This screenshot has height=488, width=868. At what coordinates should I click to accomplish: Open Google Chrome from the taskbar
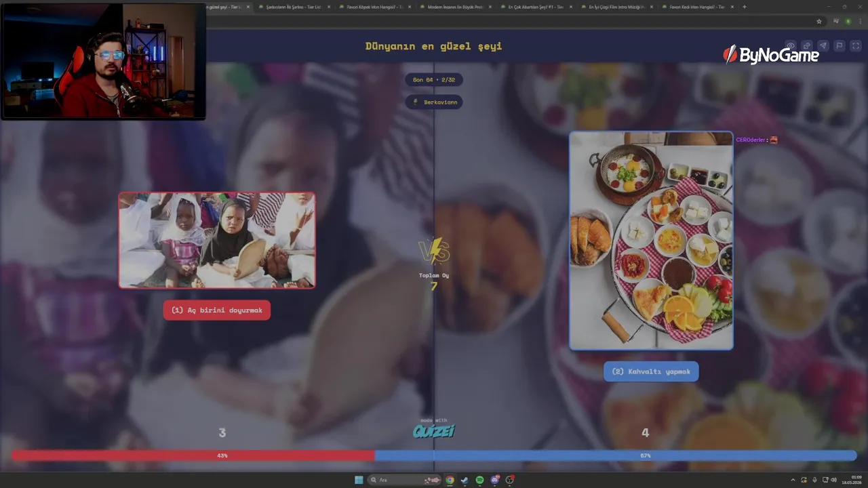tap(450, 480)
